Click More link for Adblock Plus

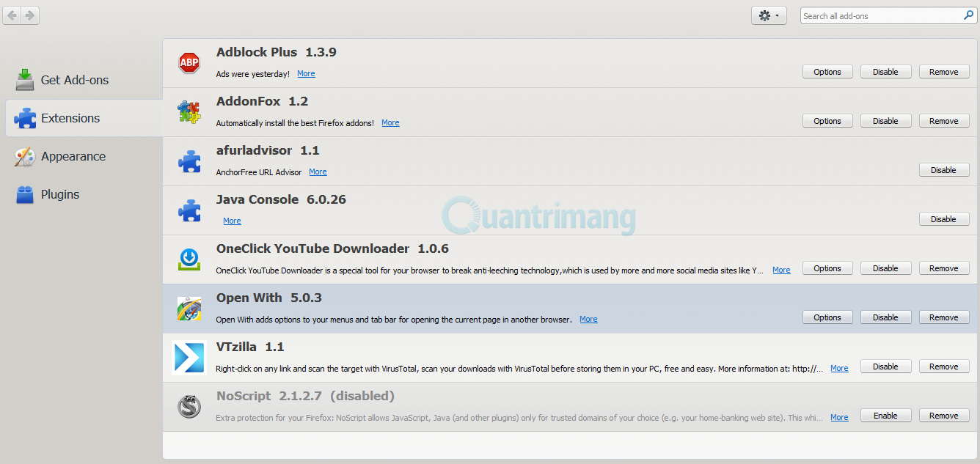306,73
